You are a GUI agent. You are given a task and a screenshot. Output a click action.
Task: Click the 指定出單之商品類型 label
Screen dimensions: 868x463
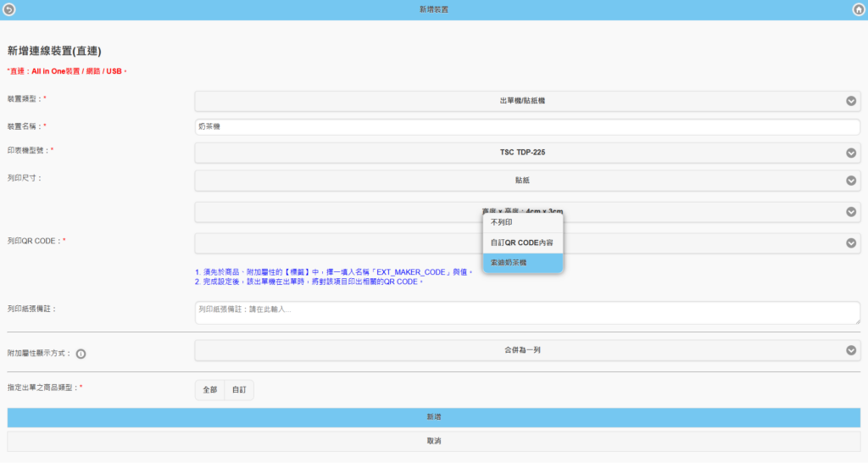[x=45, y=388]
